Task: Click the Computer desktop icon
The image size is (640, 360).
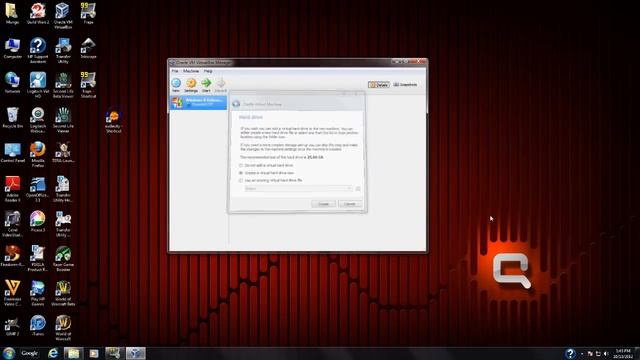Action: click(x=13, y=48)
